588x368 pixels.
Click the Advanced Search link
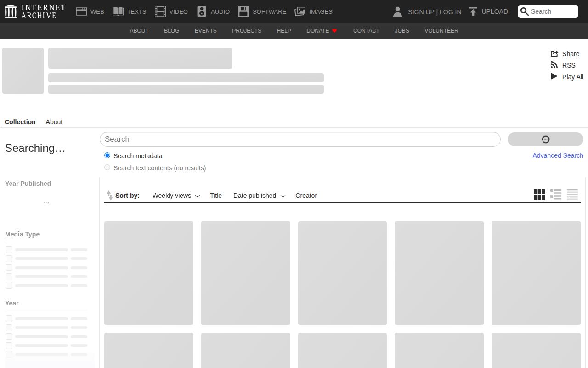pyautogui.click(x=558, y=155)
